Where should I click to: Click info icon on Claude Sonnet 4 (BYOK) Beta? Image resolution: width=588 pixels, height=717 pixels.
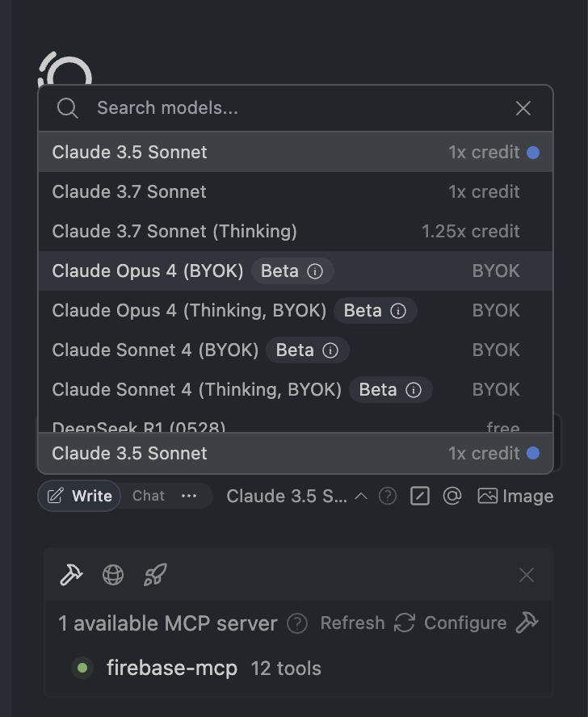[x=330, y=350]
